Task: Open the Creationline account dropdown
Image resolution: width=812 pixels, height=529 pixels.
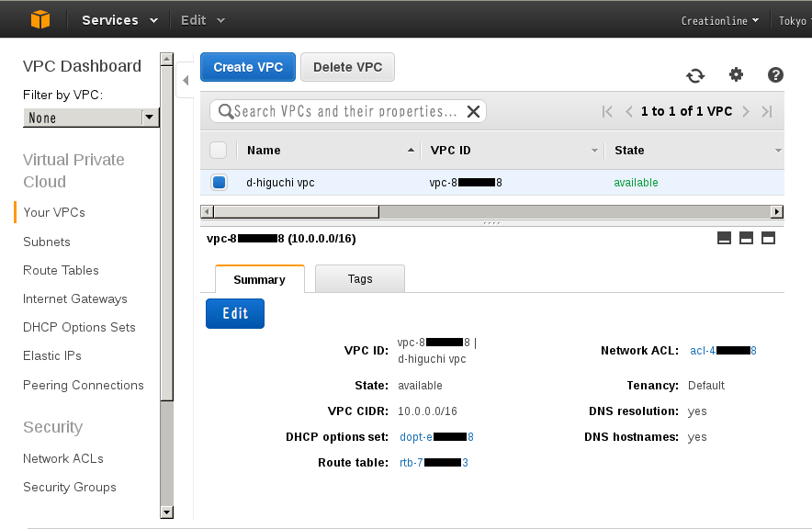Action: click(720, 21)
